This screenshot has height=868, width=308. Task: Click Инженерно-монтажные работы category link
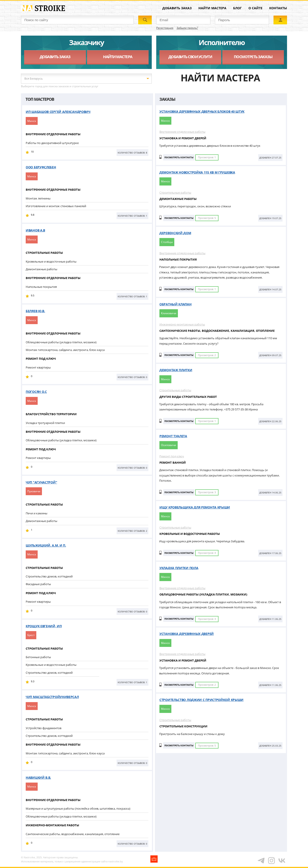tap(182, 325)
